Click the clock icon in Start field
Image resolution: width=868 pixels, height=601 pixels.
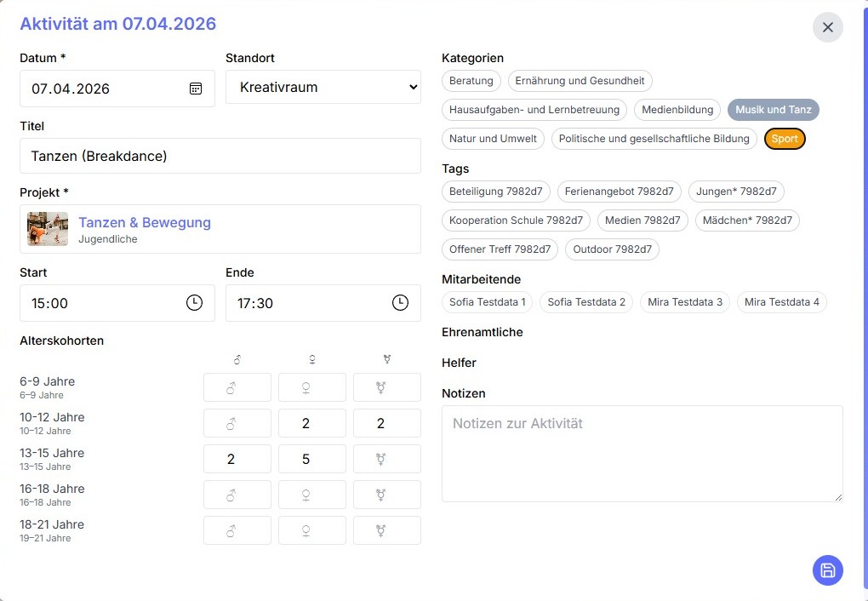(194, 303)
